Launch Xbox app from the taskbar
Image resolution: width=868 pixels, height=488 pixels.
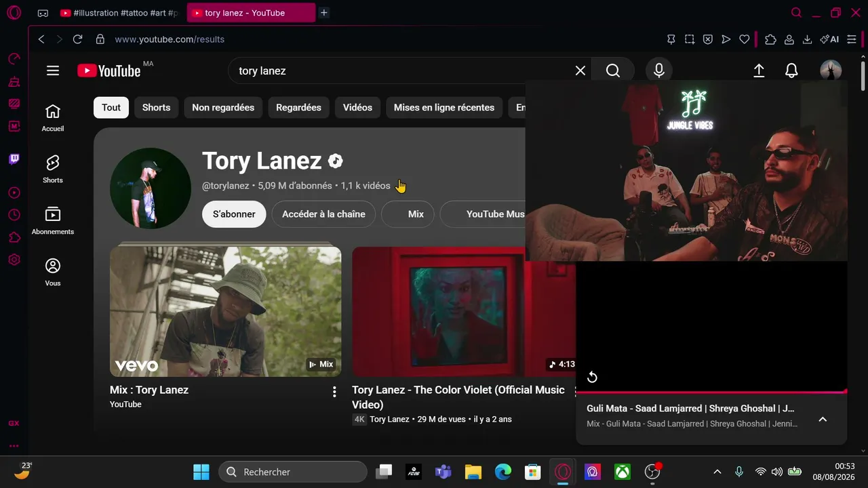(622, 472)
